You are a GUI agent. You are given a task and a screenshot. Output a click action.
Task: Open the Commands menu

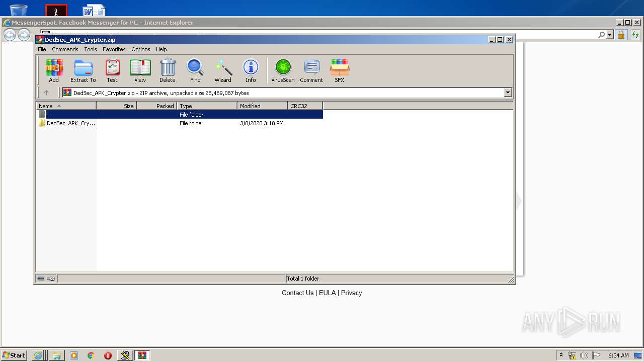point(65,49)
